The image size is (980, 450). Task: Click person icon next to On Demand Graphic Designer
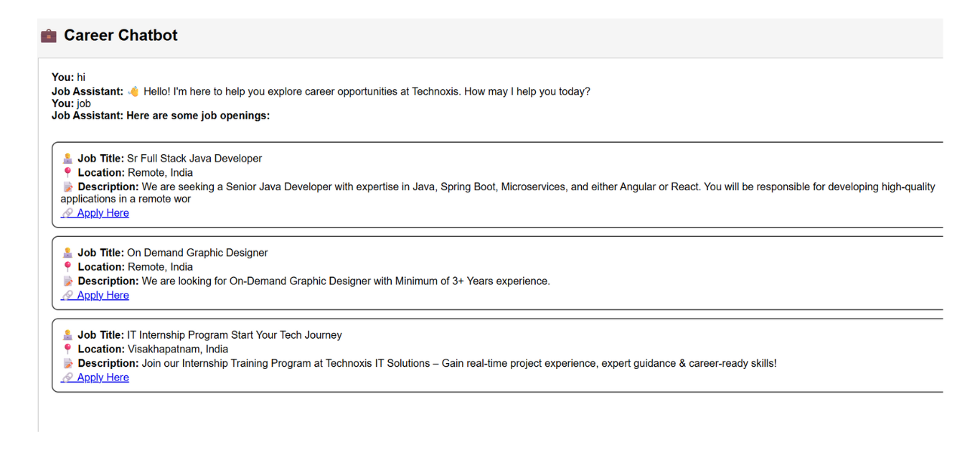click(68, 253)
